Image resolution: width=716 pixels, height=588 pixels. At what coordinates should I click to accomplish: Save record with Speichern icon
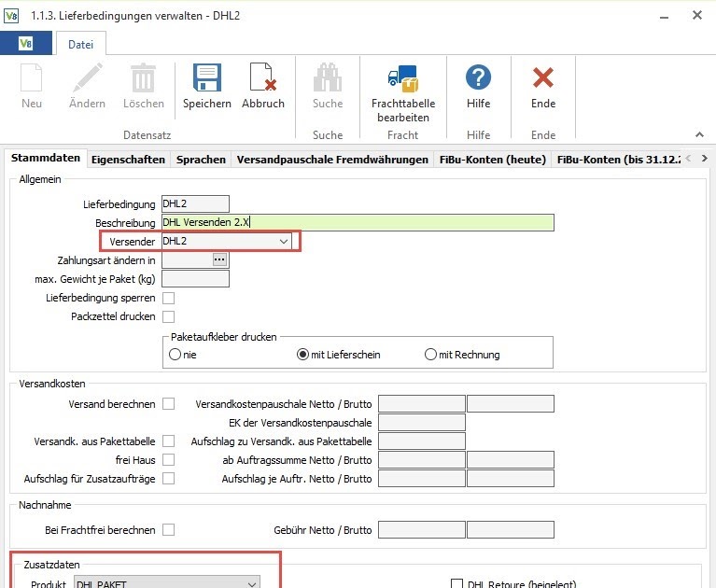pos(207,77)
